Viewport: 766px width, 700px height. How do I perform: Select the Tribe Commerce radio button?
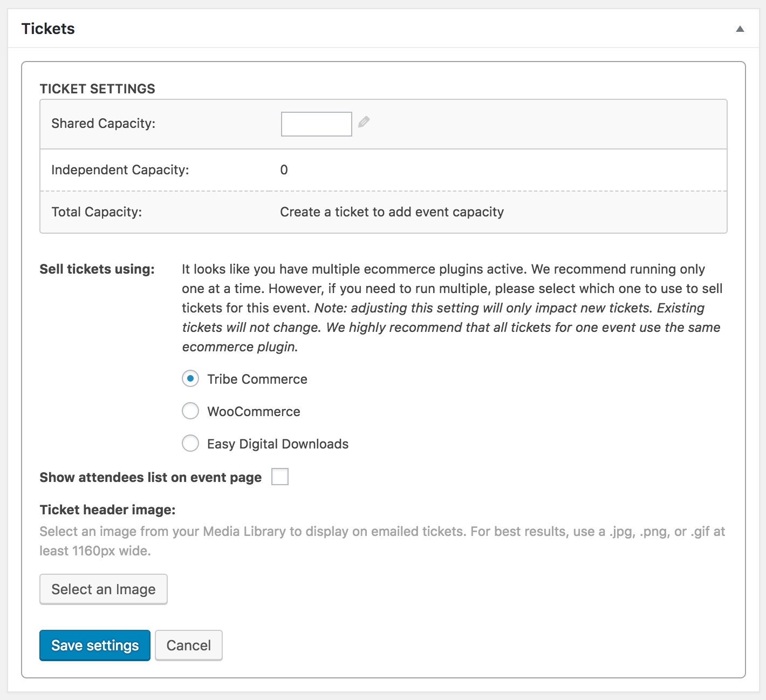pyautogui.click(x=190, y=379)
